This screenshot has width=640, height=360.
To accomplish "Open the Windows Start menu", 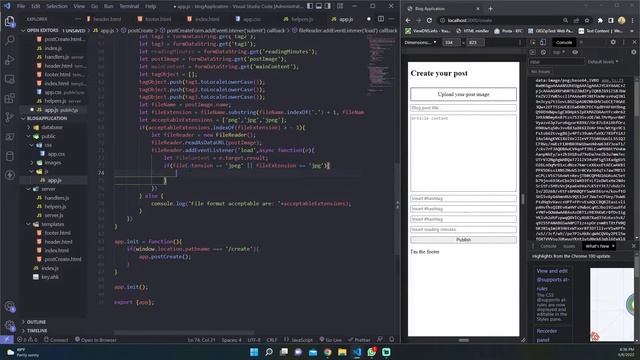I will [x=254, y=352].
